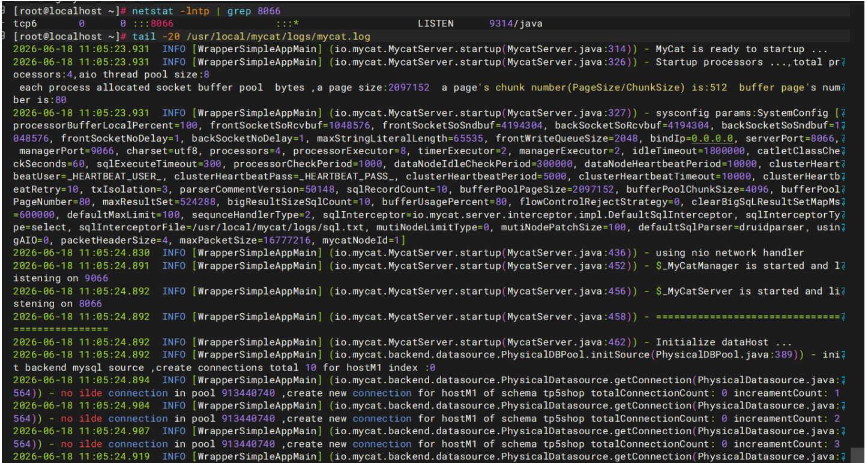Image resolution: width=868 pixels, height=463 pixels.
Task: Click 'maxStringLiteralLength=65535' parameter
Action: click(x=400, y=138)
